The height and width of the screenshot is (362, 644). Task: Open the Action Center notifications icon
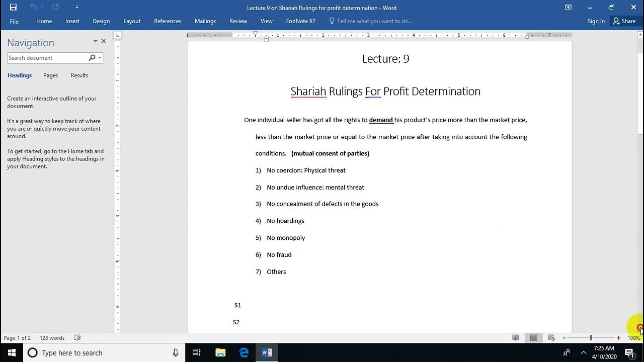629,353
